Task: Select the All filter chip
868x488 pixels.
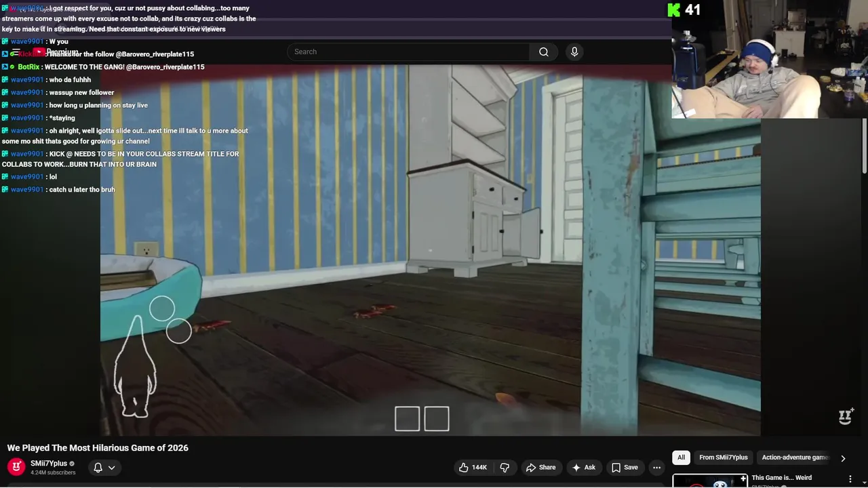Action: coord(681,457)
